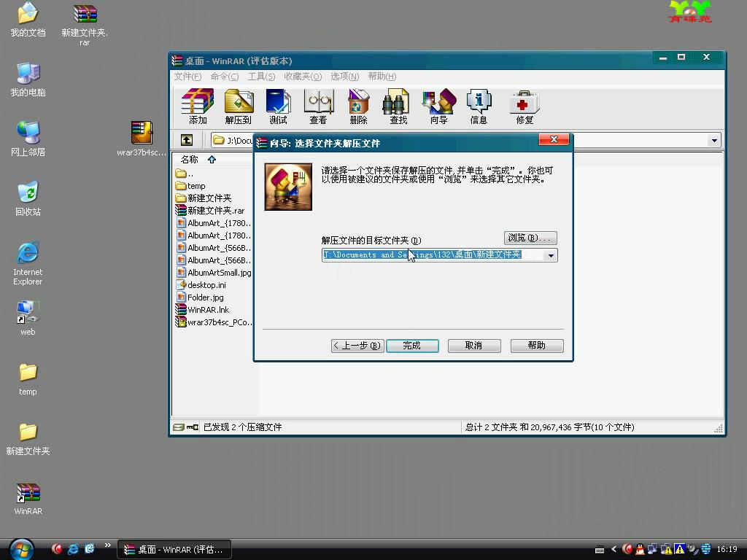Select Internet Explorer desktop icon
747x560 pixels.
tap(28, 263)
